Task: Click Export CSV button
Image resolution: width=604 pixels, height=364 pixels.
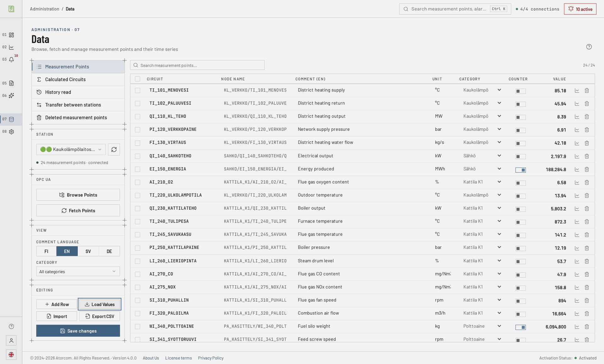Action: (x=99, y=316)
